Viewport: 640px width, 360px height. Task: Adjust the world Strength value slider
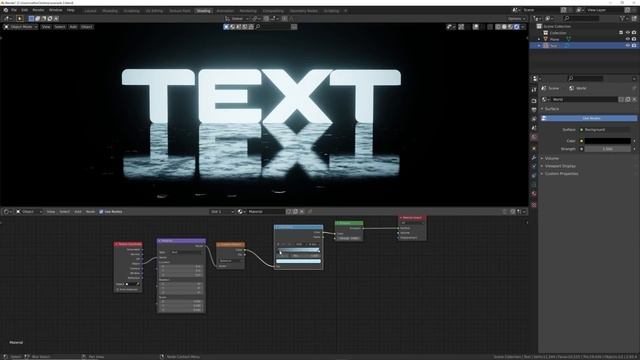(x=607, y=149)
